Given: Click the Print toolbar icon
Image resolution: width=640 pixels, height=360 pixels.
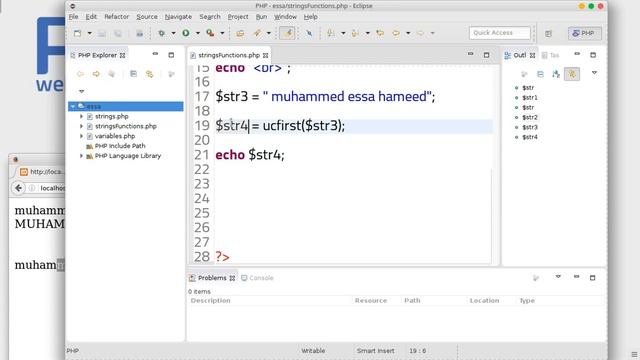Looking at the screenshot, I should (139, 33).
